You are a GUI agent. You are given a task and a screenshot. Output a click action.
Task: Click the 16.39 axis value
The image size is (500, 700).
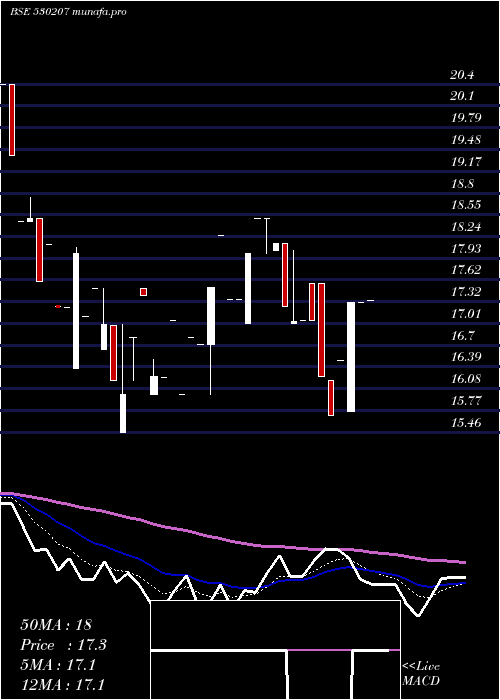click(466, 357)
